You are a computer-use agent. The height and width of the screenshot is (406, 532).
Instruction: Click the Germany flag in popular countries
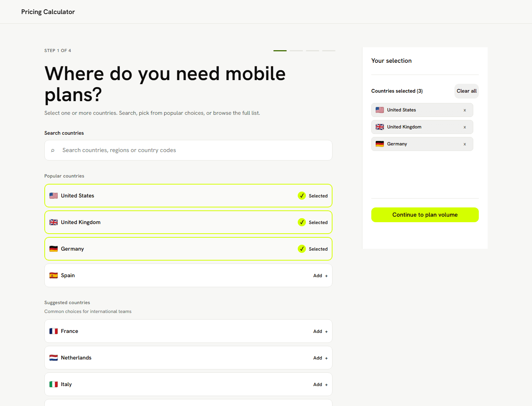54,249
